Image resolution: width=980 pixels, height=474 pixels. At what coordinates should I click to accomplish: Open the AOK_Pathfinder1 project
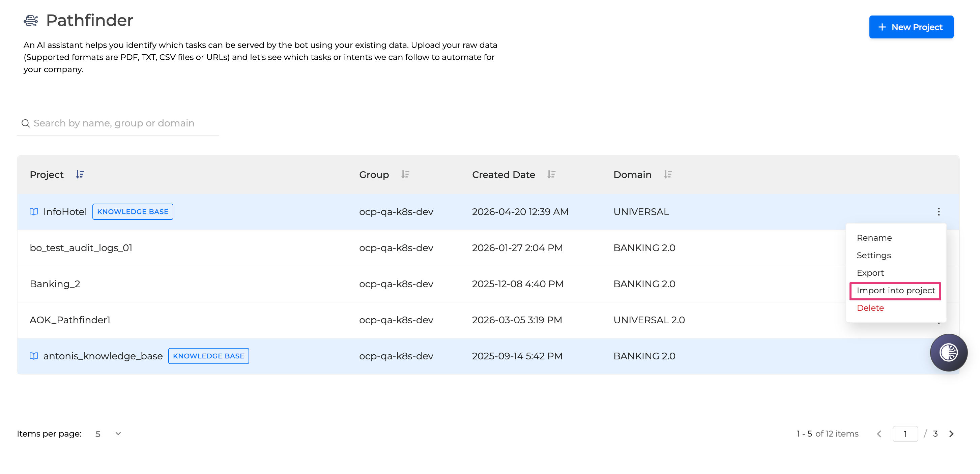pyautogui.click(x=70, y=320)
